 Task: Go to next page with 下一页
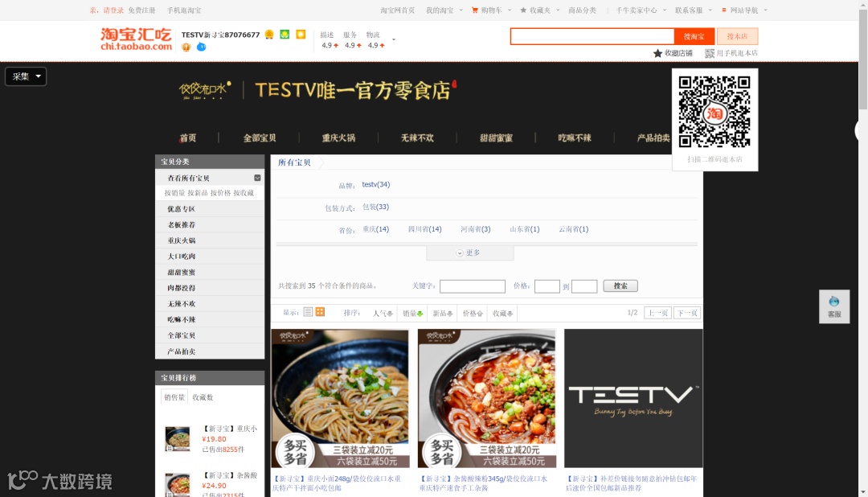coord(687,313)
